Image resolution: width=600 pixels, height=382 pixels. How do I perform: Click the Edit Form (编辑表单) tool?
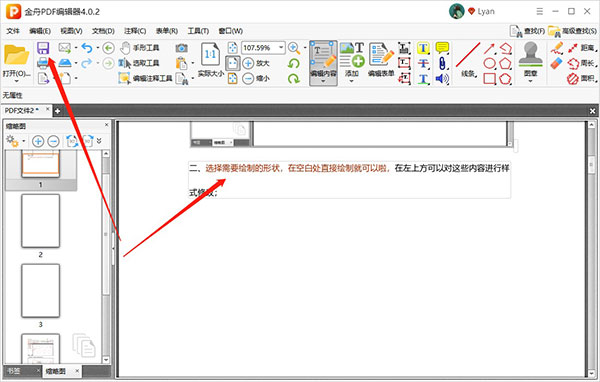click(x=381, y=60)
